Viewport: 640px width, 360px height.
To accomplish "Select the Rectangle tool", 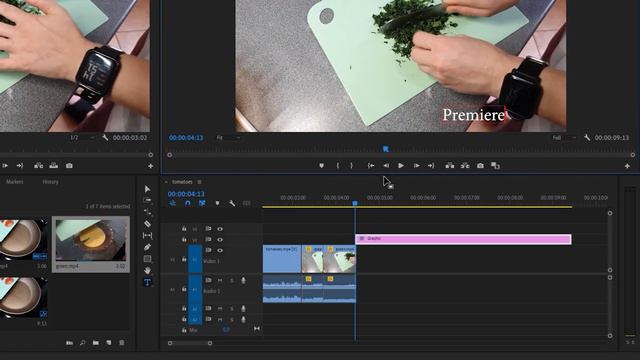I will click(x=147, y=259).
